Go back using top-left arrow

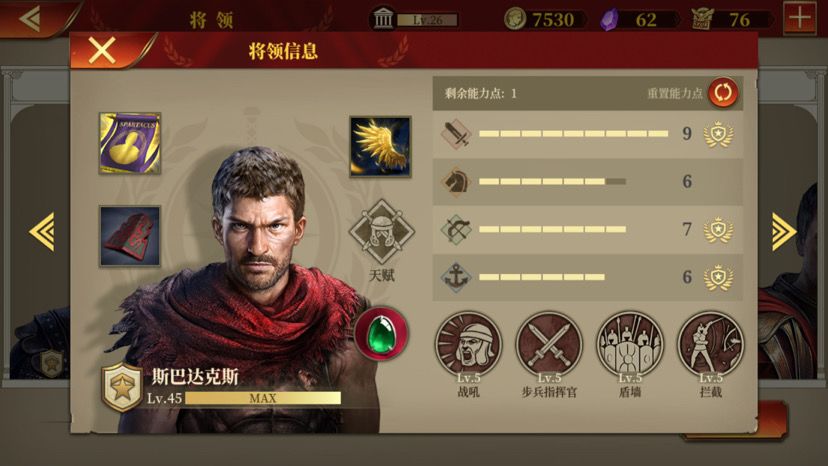point(30,19)
